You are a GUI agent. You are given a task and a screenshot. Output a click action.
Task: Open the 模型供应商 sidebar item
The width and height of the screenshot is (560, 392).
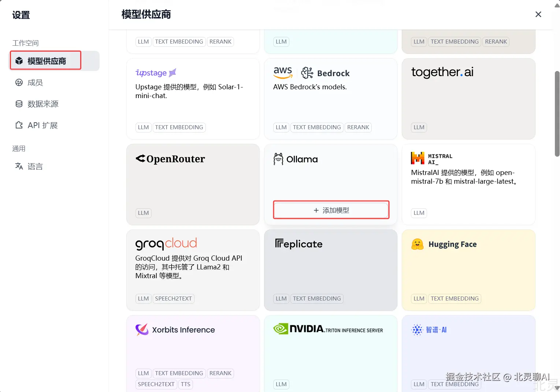click(54, 61)
